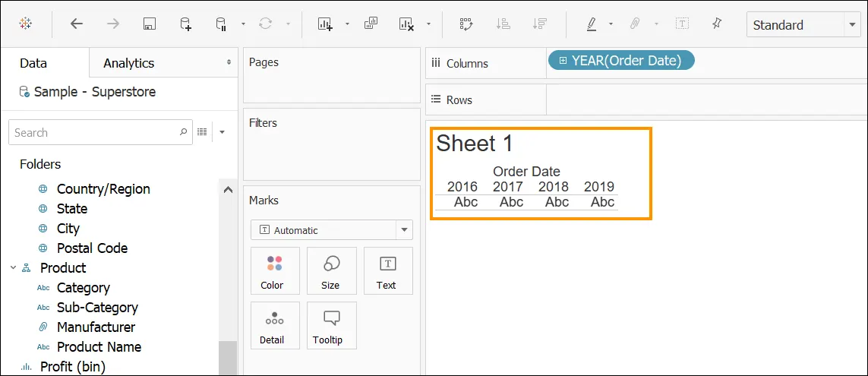Select the Country/Region field
868x376 pixels.
[x=103, y=189]
